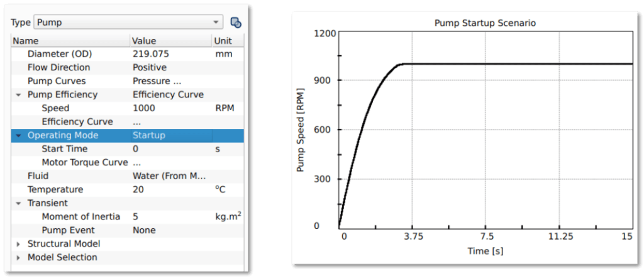The height and width of the screenshot is (278, 644).
Task: Click the Time [s] axis label
Action: (x=485, y=251)
